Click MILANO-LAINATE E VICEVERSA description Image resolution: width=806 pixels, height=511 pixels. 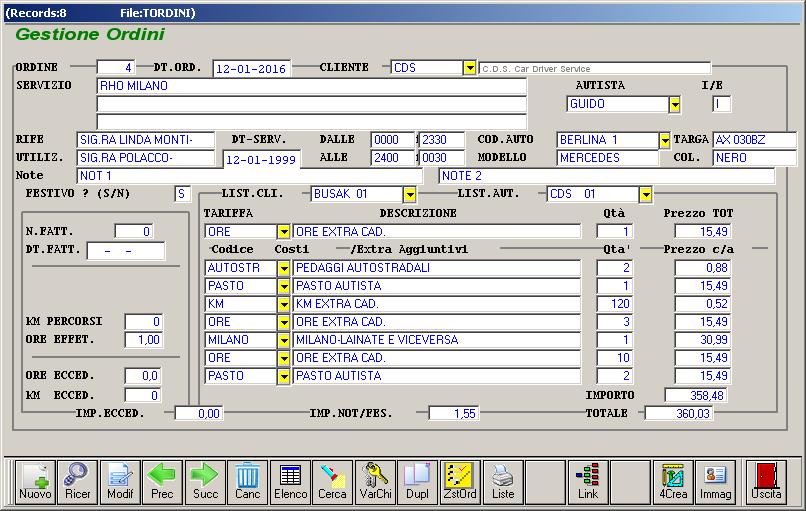tap(437, 340)
